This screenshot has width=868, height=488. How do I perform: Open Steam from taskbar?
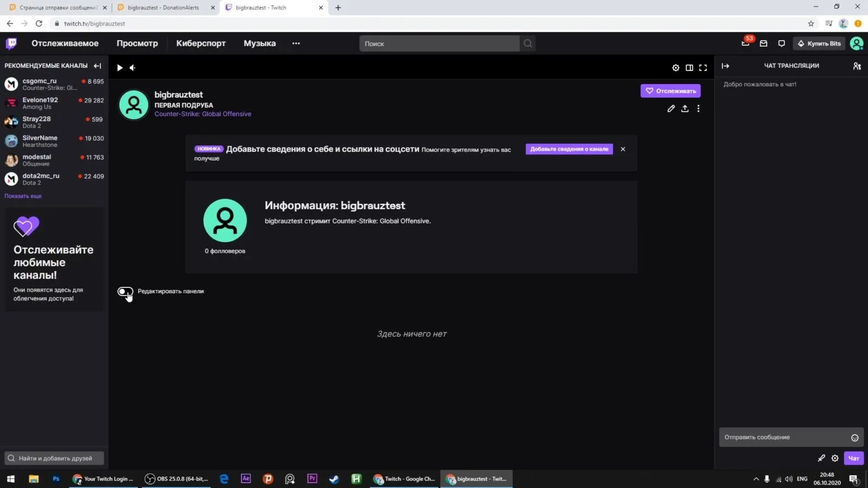tap(334, 479)
